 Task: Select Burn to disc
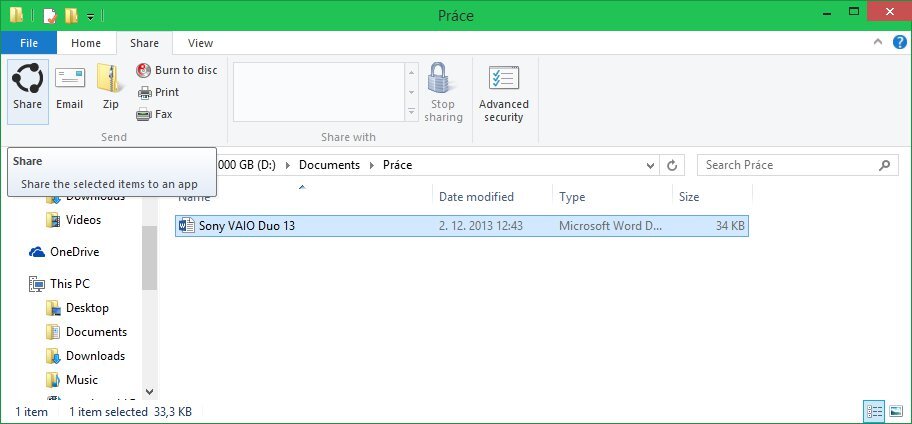177,70
